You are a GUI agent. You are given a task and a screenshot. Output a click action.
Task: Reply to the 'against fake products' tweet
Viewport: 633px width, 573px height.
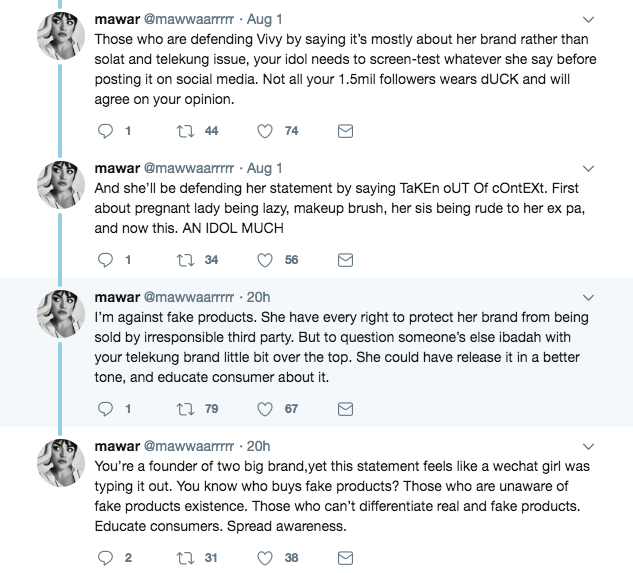coord(108,408)
